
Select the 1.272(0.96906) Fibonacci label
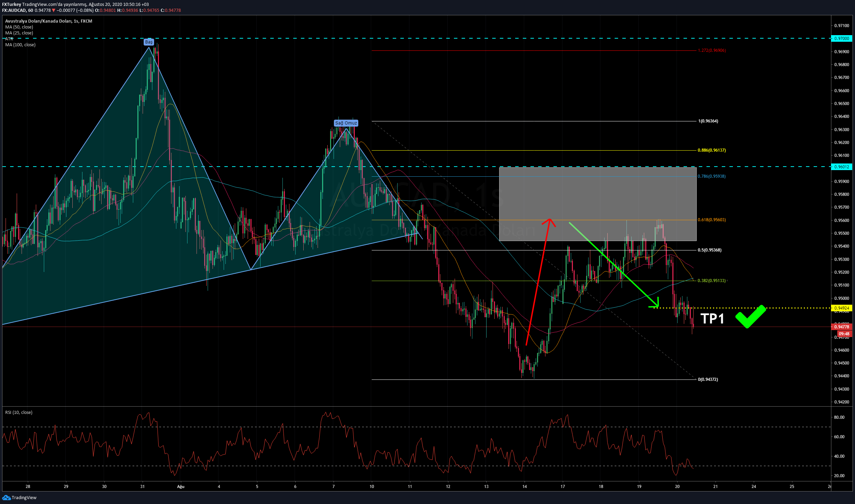pyautogui.click(x=712, y=50)
